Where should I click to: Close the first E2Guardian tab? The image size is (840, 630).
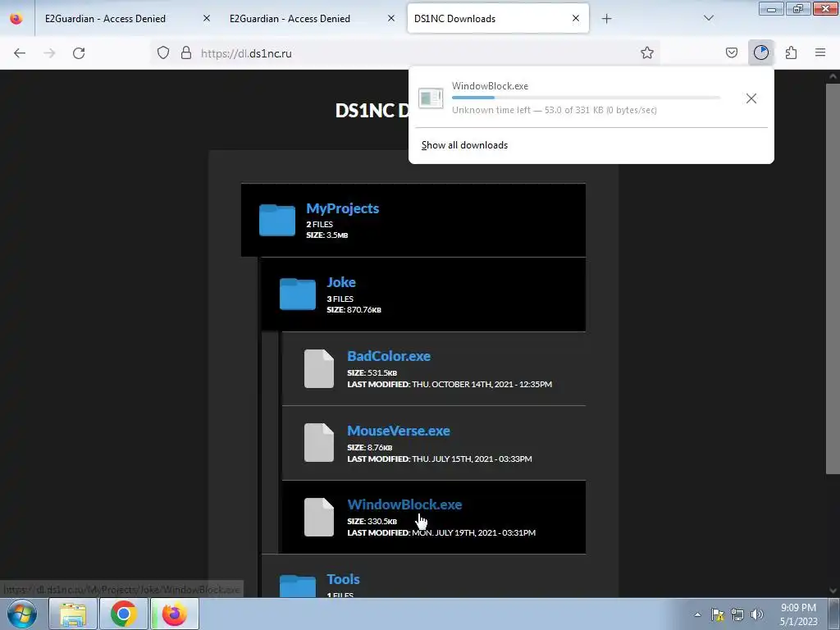point(206,18)
